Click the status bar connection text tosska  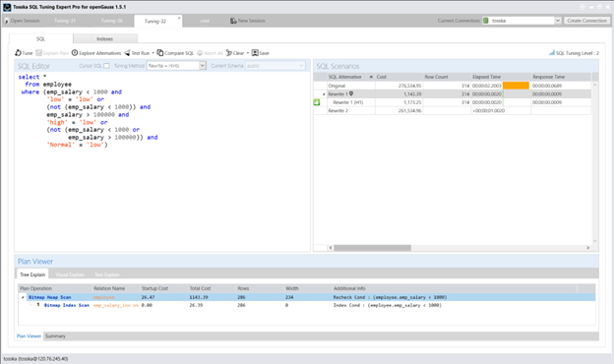point(35,359)
